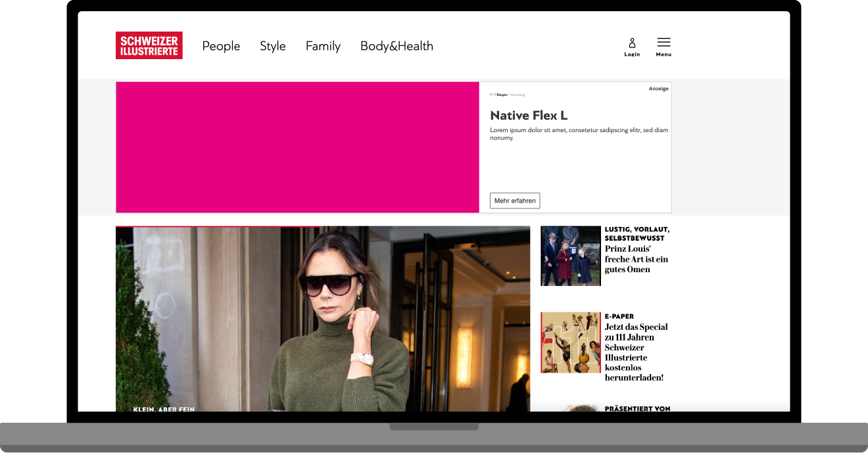Viewport: 868px width, 453px height.
Task: Click the Mehr erfahren button
Action: [515, 201]
